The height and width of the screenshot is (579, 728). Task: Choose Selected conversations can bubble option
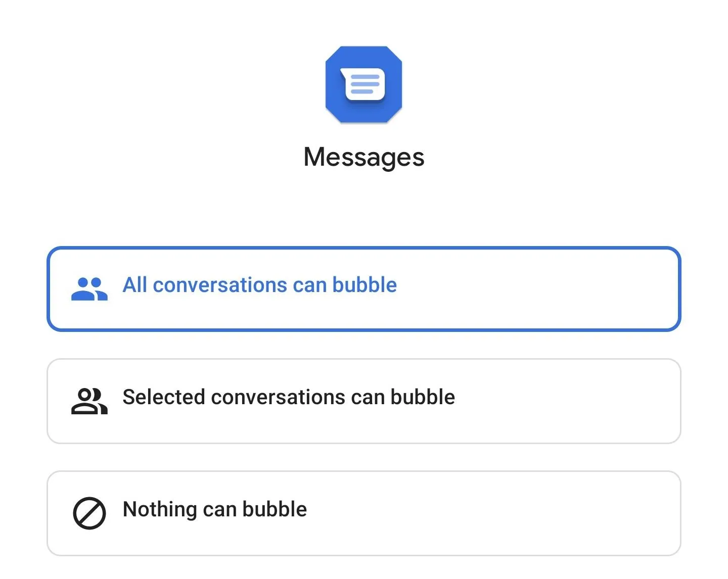click(364, 401)
